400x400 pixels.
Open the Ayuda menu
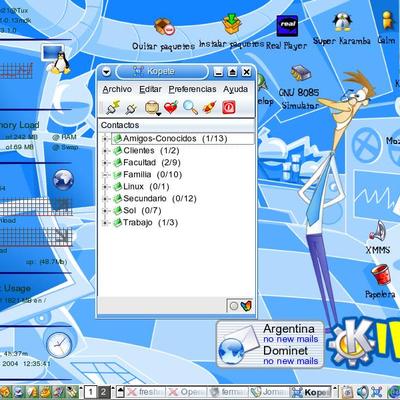(236, 89)
